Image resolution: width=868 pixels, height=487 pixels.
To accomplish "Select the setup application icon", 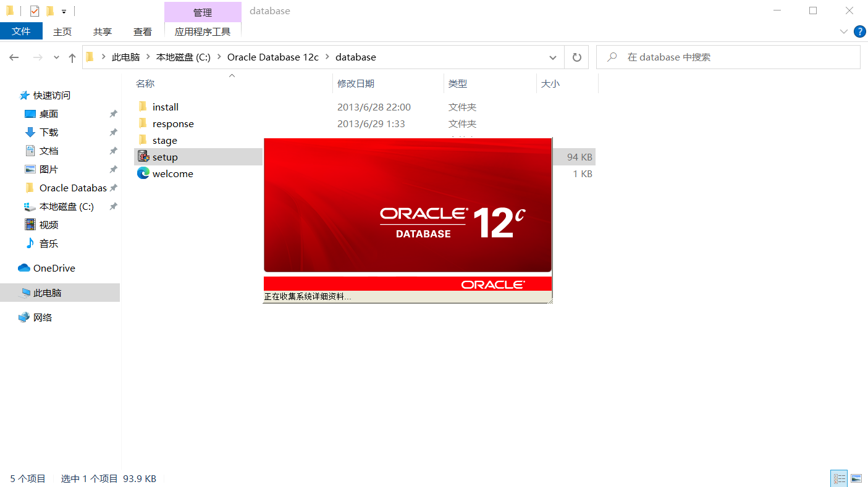I will [x=143, y=157].
